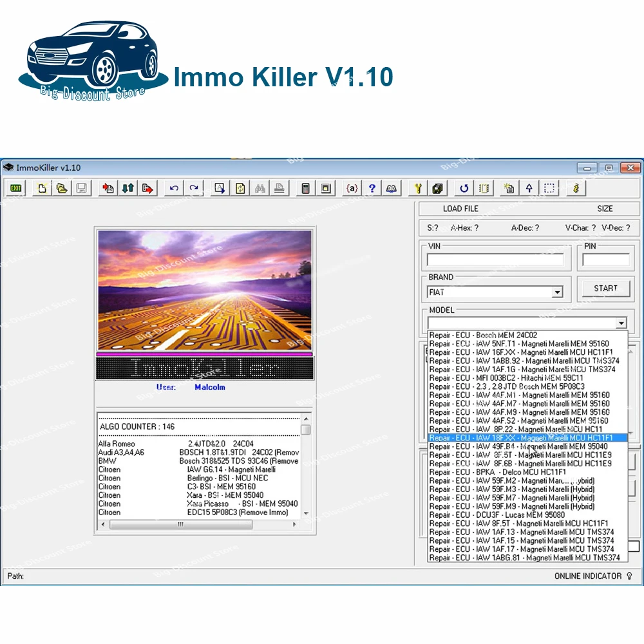
Task: Click algorithm list scroll up arrow
Action: (x=306, y=419)
